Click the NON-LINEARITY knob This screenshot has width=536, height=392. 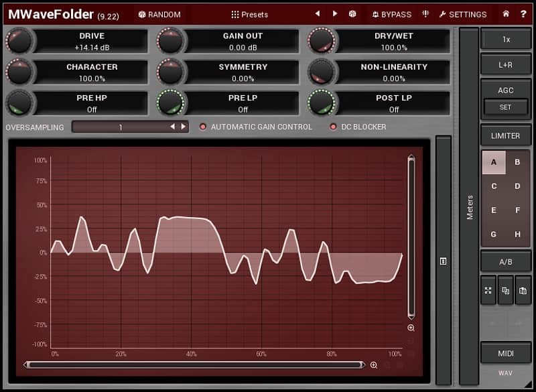(322, 72)
